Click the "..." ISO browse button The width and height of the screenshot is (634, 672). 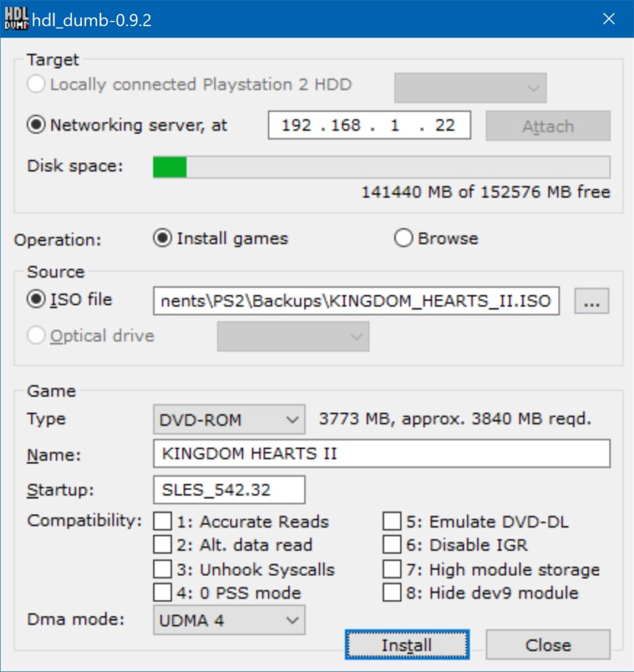[x=591, y=301]
